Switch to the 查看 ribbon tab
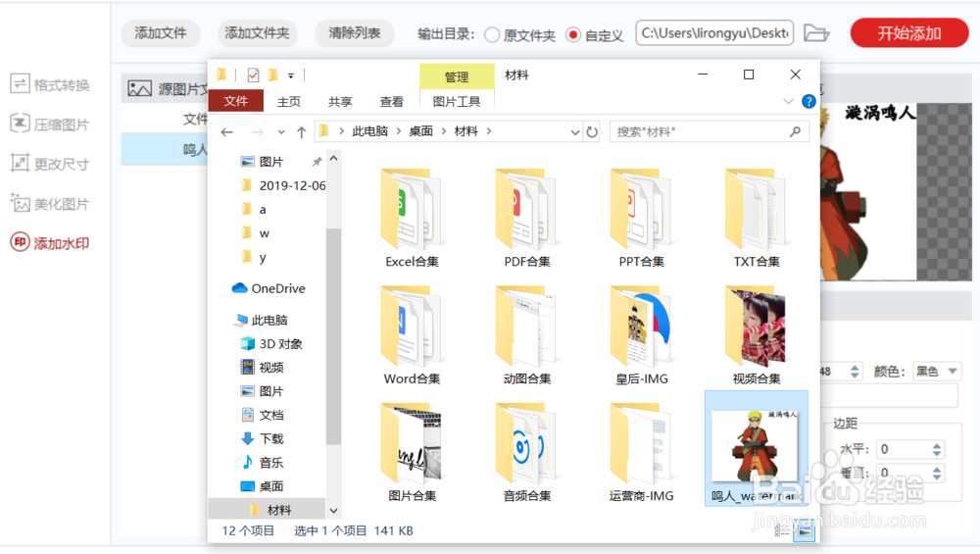 [x=391, y=101]
